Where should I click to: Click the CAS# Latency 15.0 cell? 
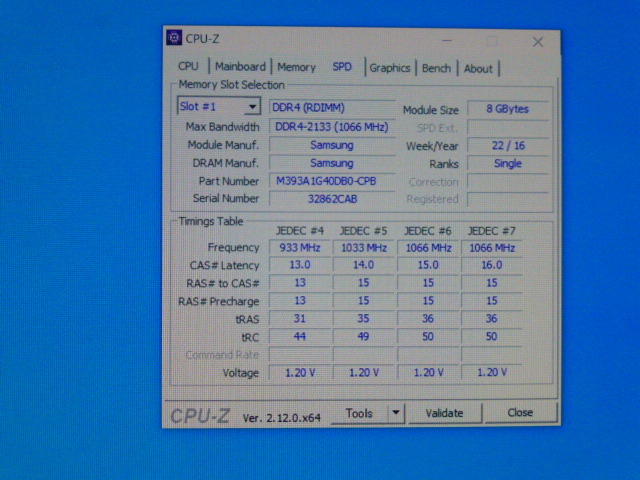tap(428, 265)
